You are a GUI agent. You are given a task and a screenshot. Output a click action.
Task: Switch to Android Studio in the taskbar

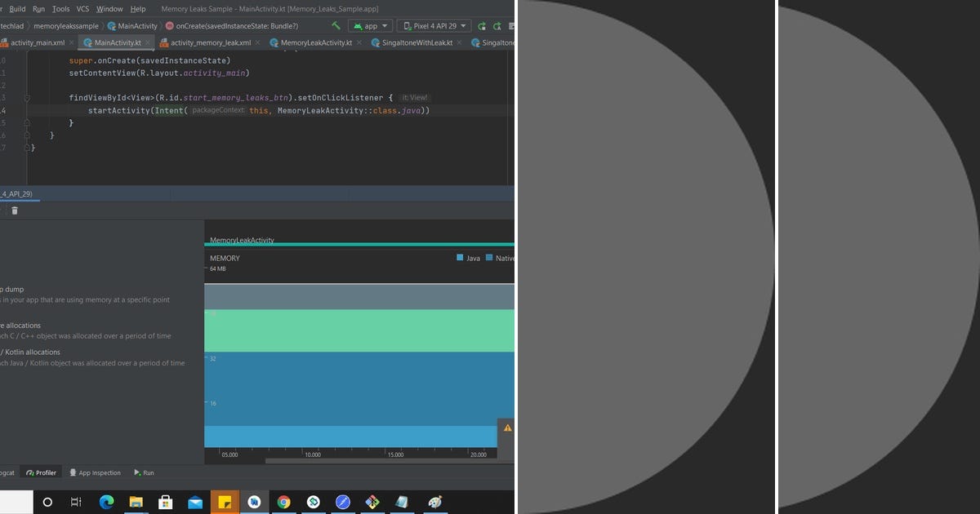(x=254, y=502)
